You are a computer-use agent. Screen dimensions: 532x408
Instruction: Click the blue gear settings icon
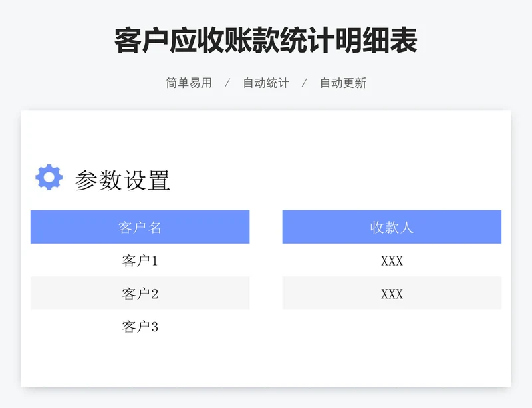(49, 178)
